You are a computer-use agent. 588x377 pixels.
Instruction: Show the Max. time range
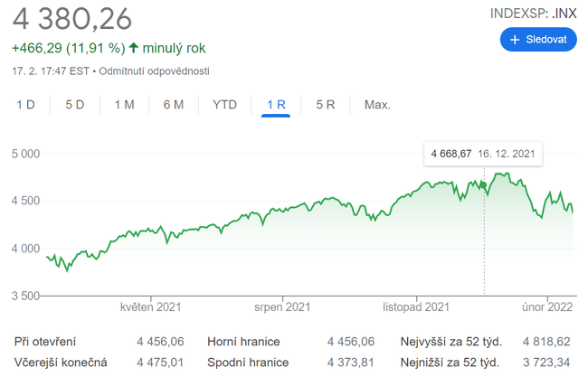pos(377,105)
